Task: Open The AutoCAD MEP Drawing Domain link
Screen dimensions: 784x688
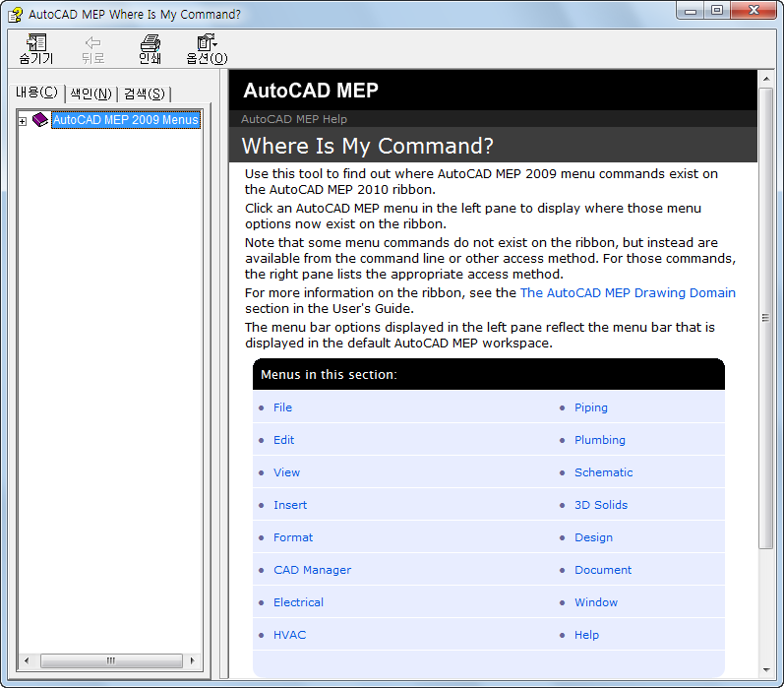Action: point(628,292)
